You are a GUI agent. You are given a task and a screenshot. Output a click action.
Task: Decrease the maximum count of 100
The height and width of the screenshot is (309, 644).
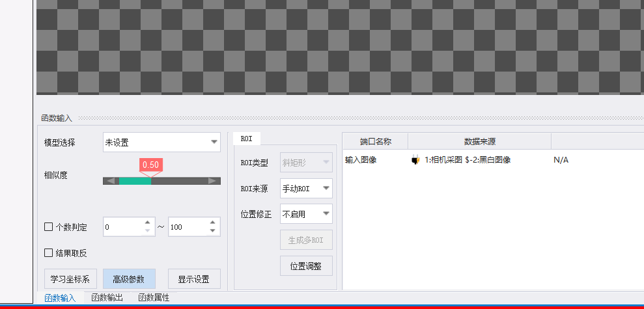212,231
